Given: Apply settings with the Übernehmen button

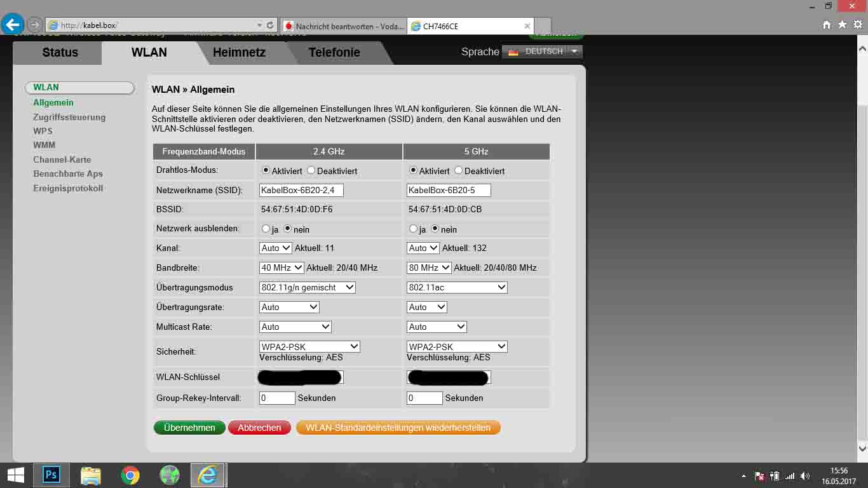Looking at the screenshot, I should (x=189, y=427).
